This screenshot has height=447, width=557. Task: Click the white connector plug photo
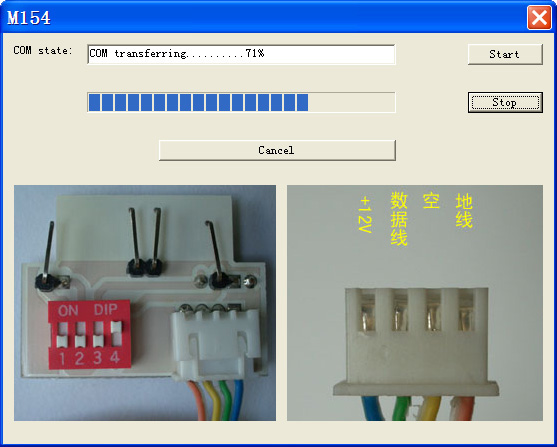[x=415, y=303]
